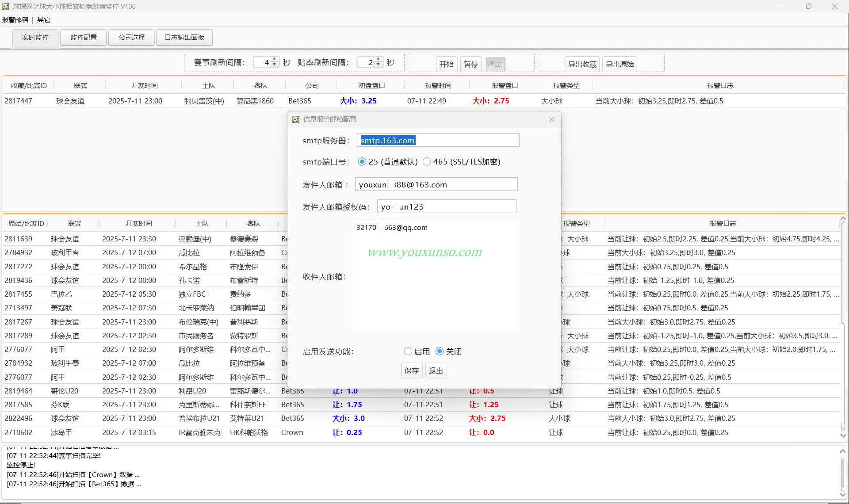The height and width of the screenshot is (504, 849).
Task: Click the 联赛 column header in favorites table
Action: (80, 86)
